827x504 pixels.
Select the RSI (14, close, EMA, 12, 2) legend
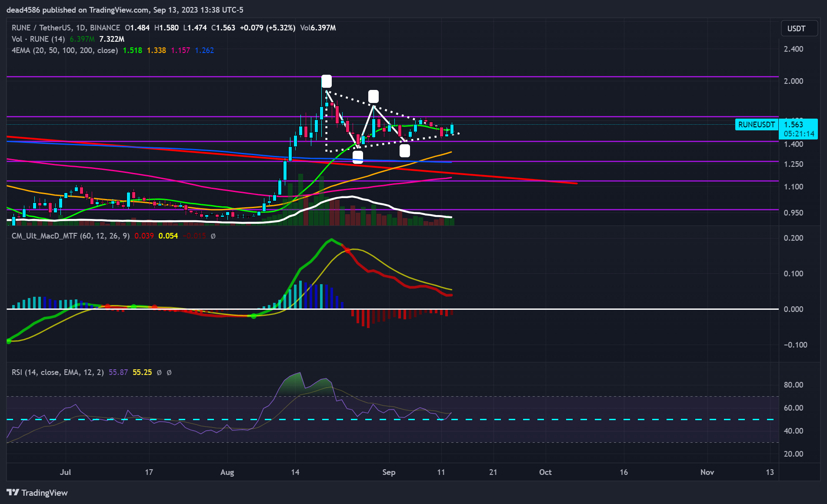tap(58, 372)
